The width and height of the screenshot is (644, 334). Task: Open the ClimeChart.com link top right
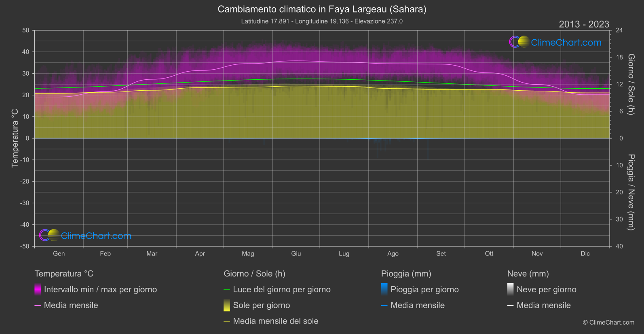pos(566,43)
